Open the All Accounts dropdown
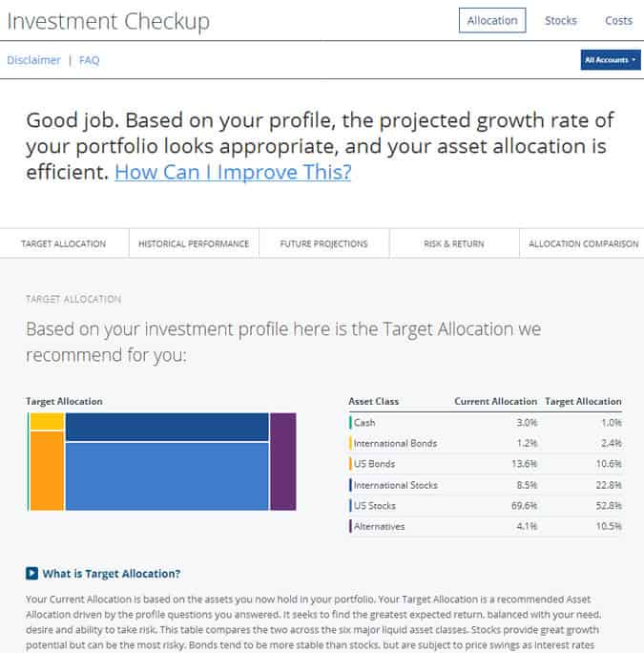Image resolution: width=644 pixels, height=653 pixels. pyautogui.click(x=611, y=60)
